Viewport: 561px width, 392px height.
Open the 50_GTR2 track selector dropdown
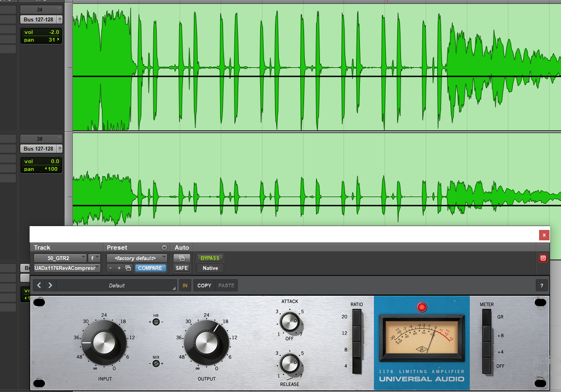(60, 258)
